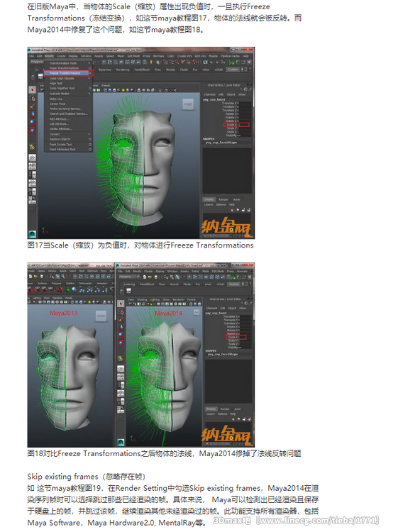Activate the Rotate tool in figure 17 toolbox
Screen dimensions: 403x532
(x=33, y=122)
